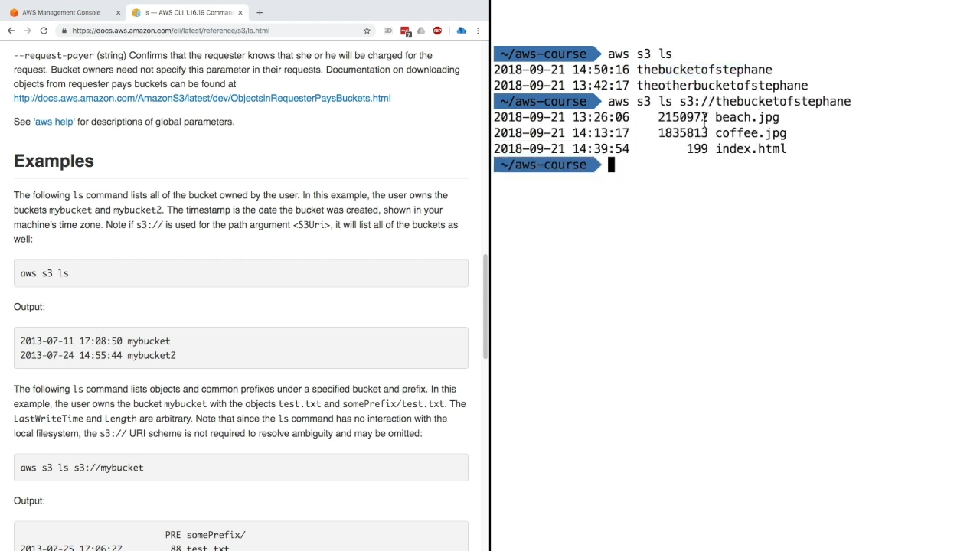
Task: Click the red extension icon with badge
Action: point(405,31)
